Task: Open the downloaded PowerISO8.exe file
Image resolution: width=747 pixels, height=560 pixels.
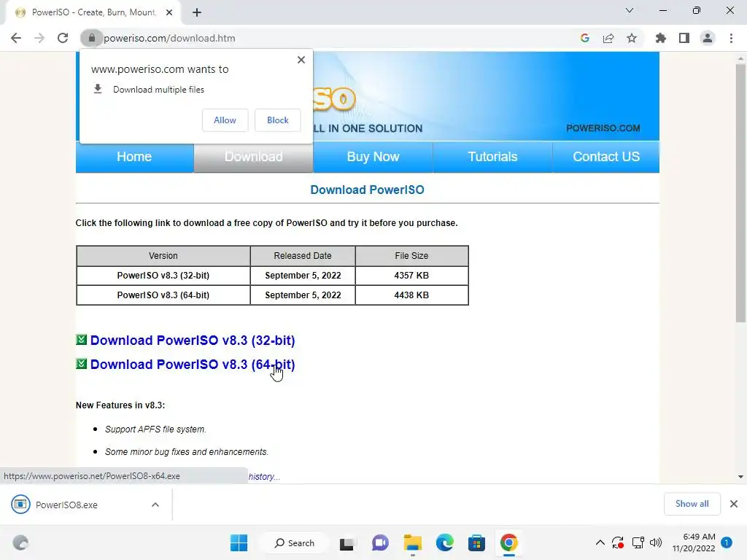Action: (x=66, y=505)
